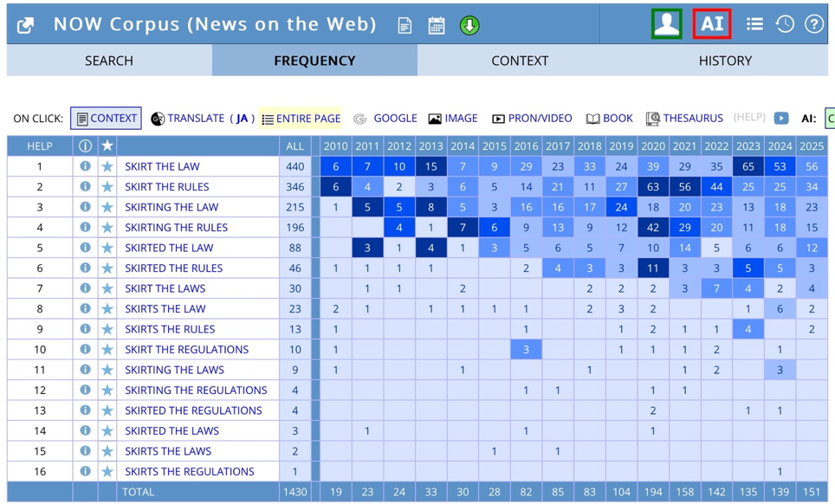The image size is (835, 504).
Task: Open info for SKIRT THE REGULATIONS
Action: (85, 349)
